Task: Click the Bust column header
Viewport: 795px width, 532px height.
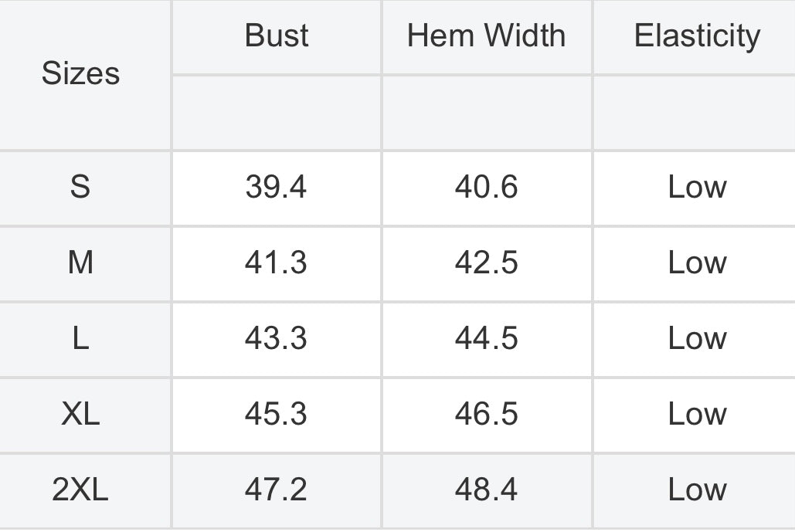Action: 277,36
